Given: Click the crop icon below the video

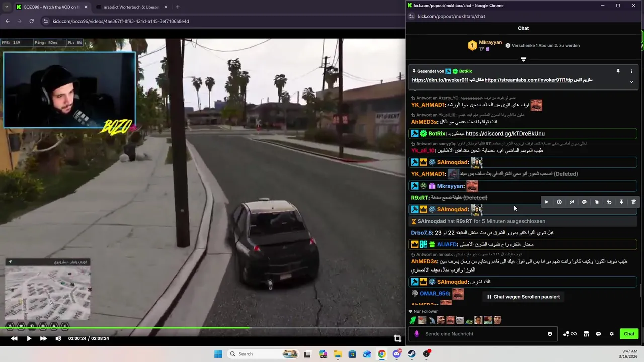Looking at the screenshot, I should coord(397,338).
